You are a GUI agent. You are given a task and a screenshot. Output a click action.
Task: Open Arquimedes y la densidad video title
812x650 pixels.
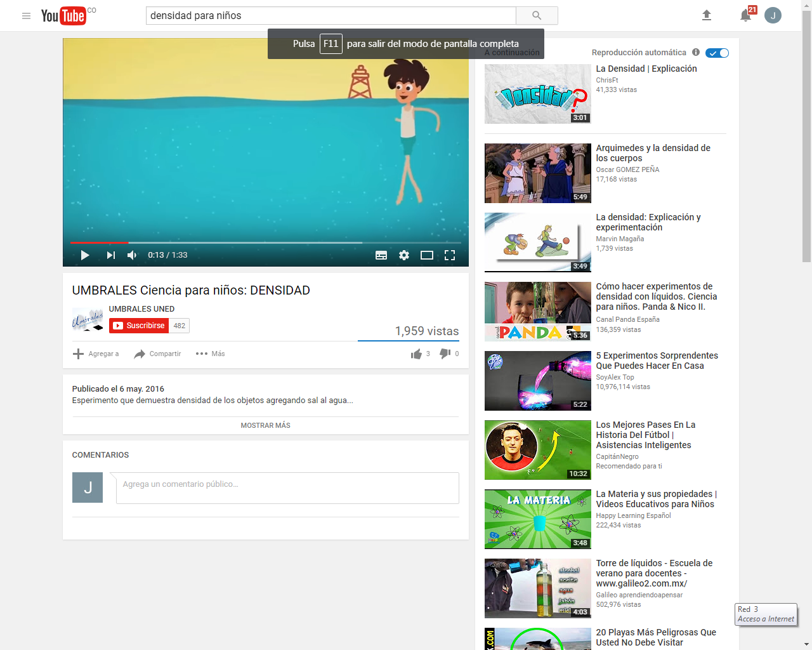point(653,153)
